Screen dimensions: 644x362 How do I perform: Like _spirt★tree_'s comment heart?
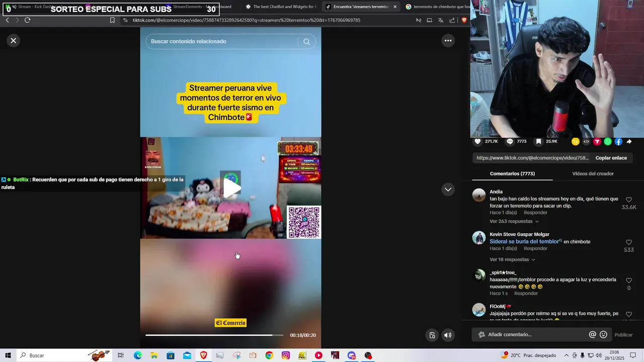pos(628,281)
